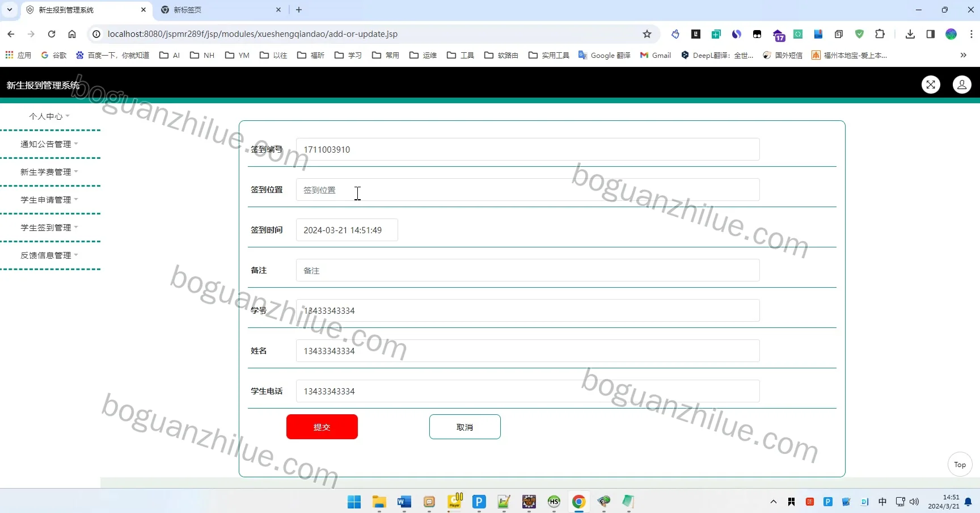Viewport: 980px width, 513px height.
Task: Click the address bar URL
Action: tap(252, 34)
